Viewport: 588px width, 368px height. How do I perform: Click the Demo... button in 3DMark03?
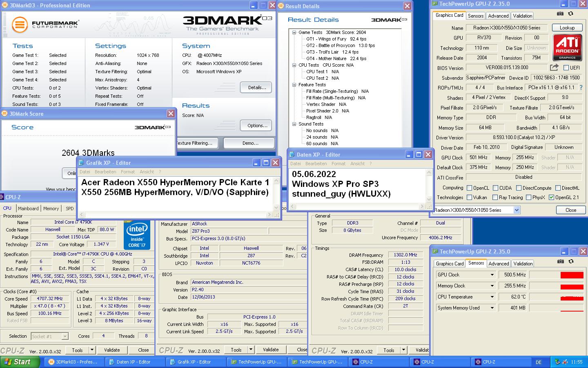click(250, 143)
